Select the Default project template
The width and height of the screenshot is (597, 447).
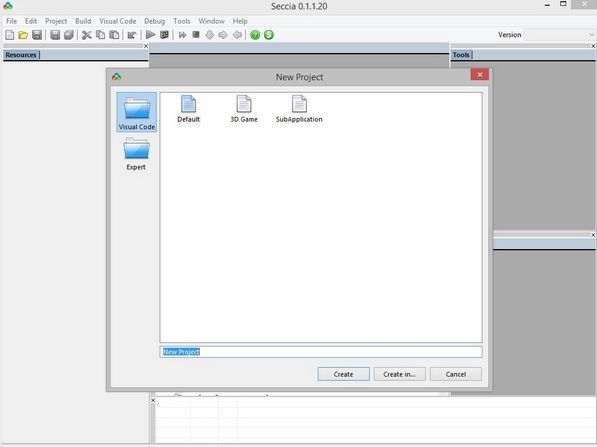pos(188,109)
